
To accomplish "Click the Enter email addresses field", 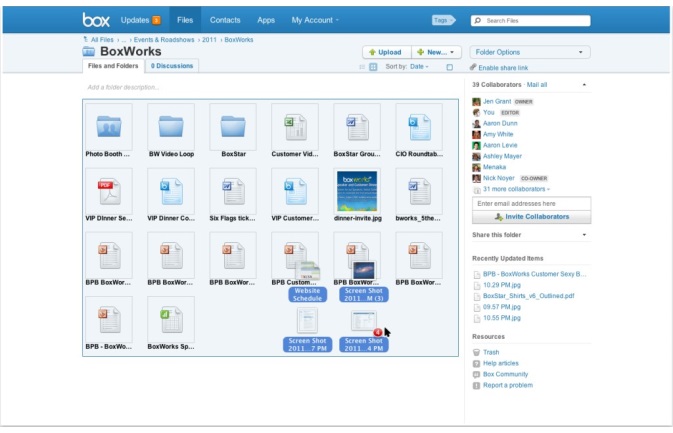I will (x=531, y=203).
